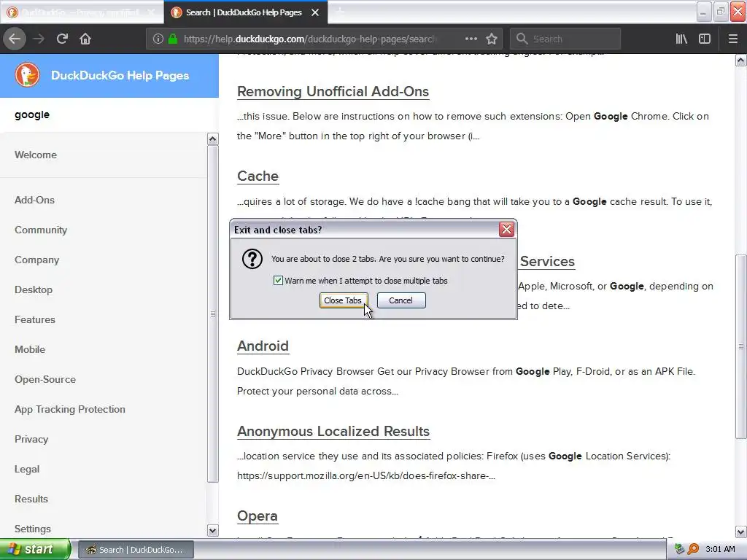Open the Cache search result

[x=258, y=176]
